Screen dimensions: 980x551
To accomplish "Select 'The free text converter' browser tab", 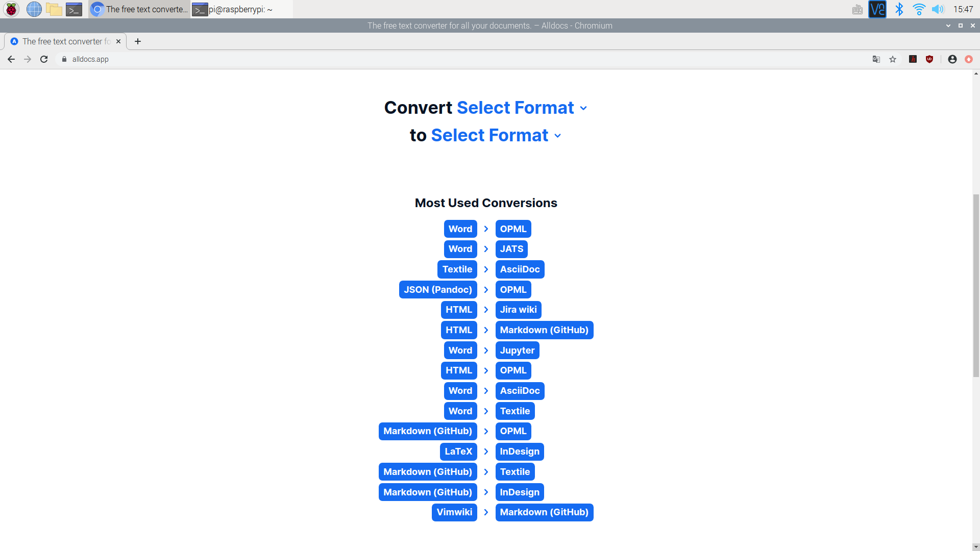I will pyautogui.click(x=65, y=41).
